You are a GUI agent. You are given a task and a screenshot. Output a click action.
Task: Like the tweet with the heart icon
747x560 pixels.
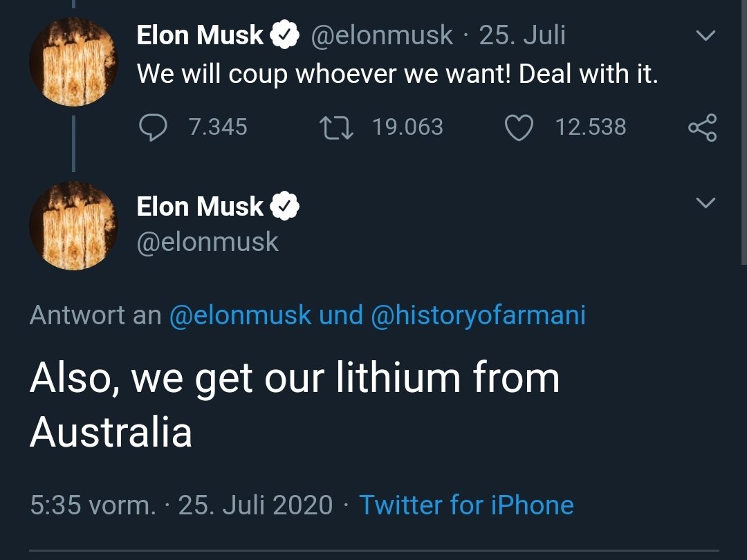(x=519, y=128)
